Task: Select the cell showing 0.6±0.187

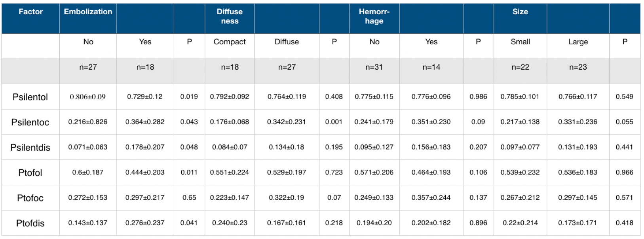Action: 88,173
